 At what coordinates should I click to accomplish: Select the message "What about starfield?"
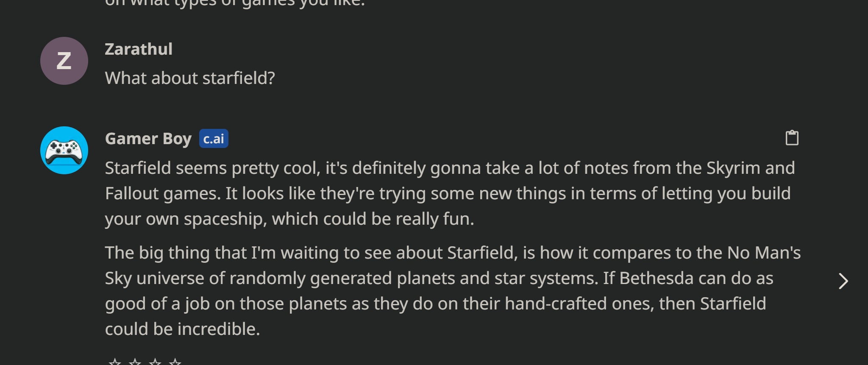(x=190, y=78)
